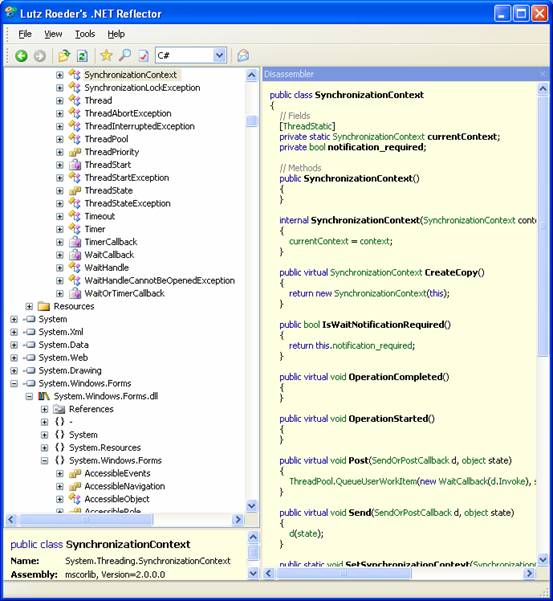Select ThreadAbortException in the tree
553x601 pixels.
coord(128,113)
